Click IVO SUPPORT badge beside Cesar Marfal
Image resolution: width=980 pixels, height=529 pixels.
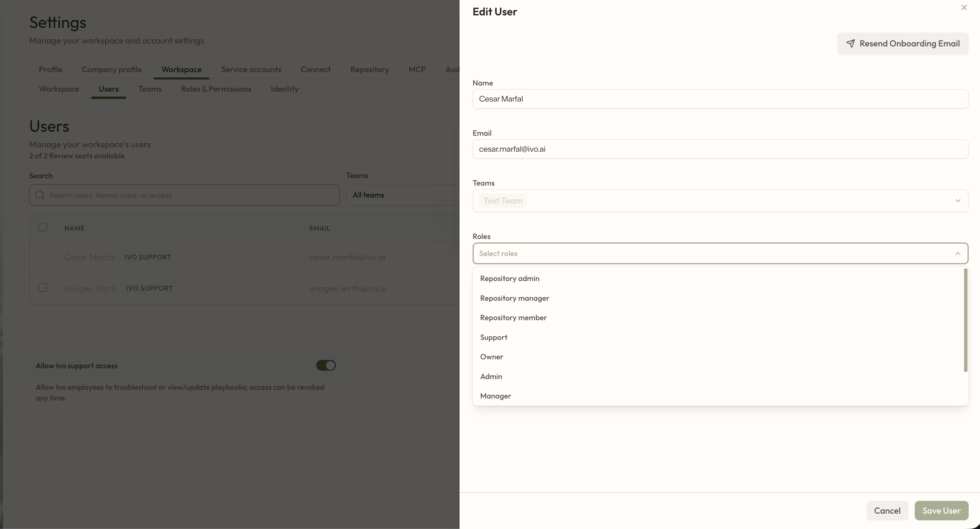(x=148, y=257)
